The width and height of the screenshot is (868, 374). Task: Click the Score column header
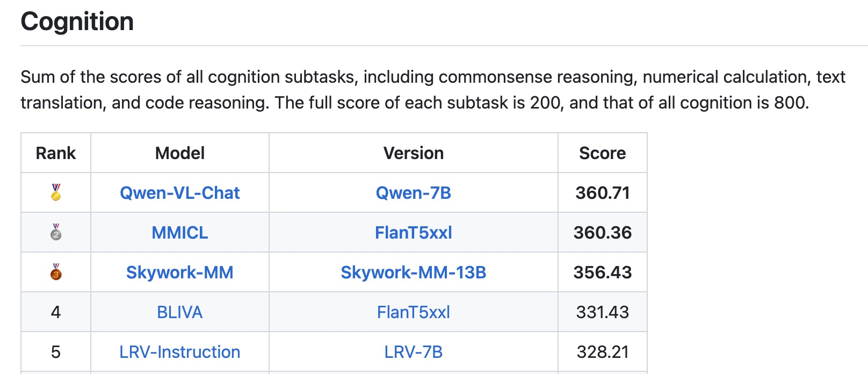pyautogui.click(x=602, y=153)
